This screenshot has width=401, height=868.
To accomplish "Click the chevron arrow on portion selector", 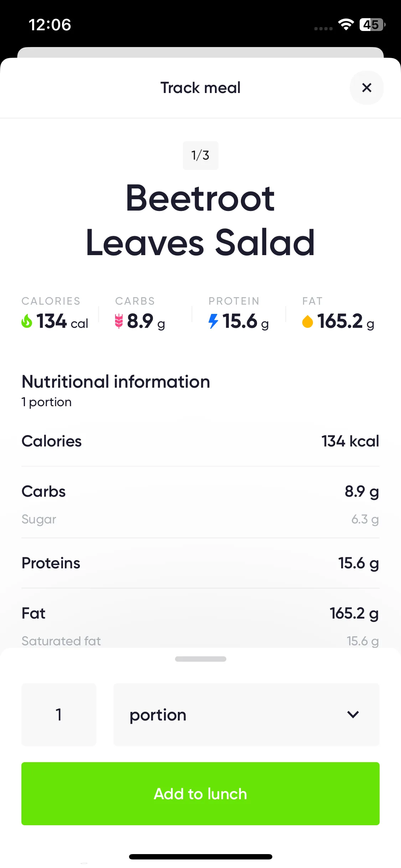I will tap(353, 714).
